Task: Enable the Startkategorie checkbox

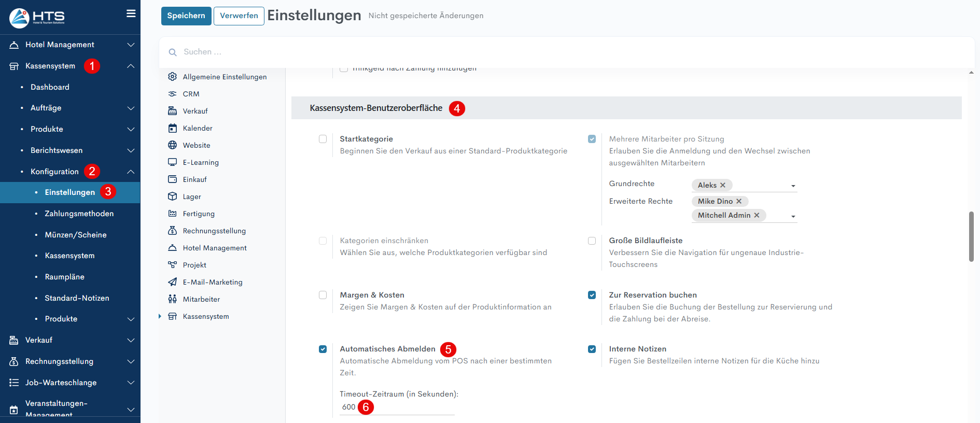Action: click(x=323, y=139)
